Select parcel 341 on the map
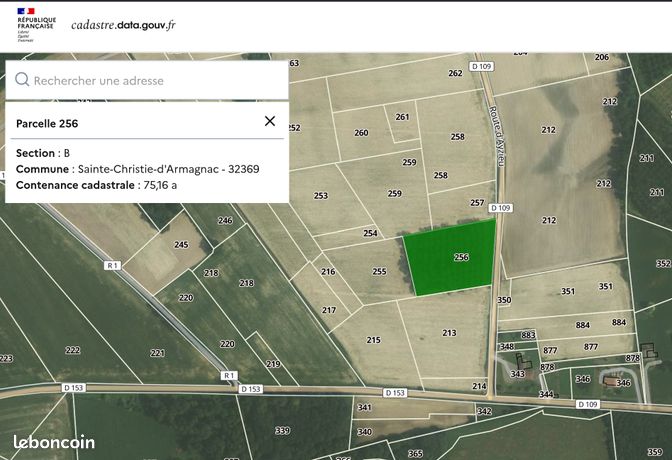 [364, 407]
